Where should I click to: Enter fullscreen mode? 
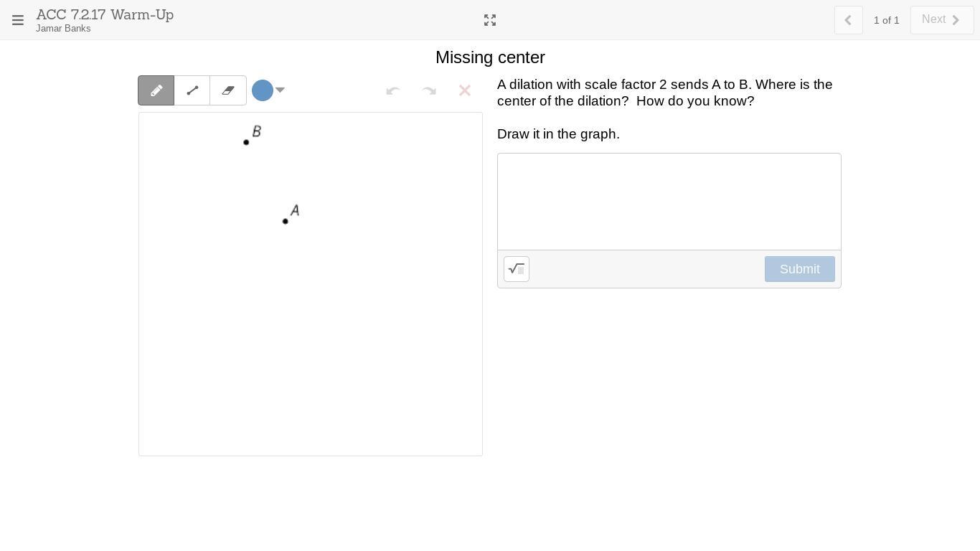(490, 20)
